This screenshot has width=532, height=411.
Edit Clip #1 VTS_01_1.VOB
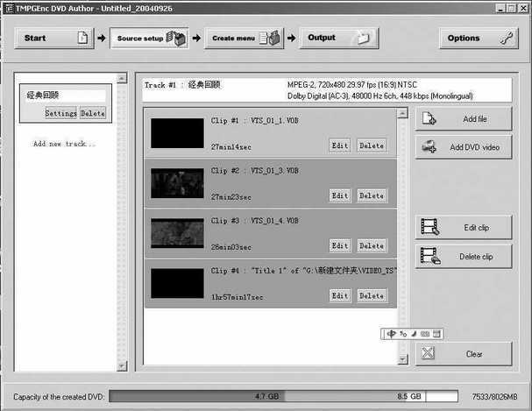pyautogui.click(x=340, y=146)
